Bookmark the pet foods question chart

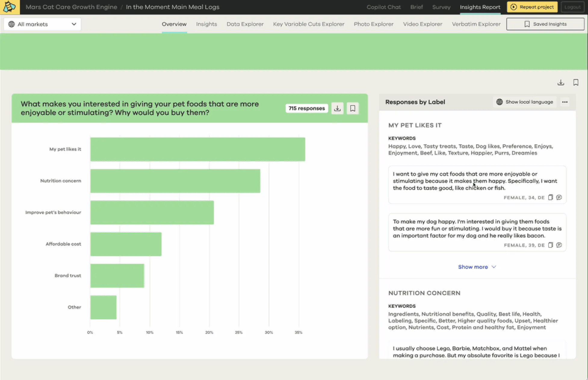point(353,108)
